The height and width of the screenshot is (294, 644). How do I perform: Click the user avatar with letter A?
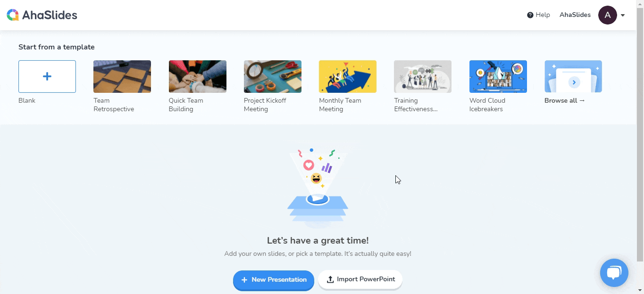click(608, 15)
